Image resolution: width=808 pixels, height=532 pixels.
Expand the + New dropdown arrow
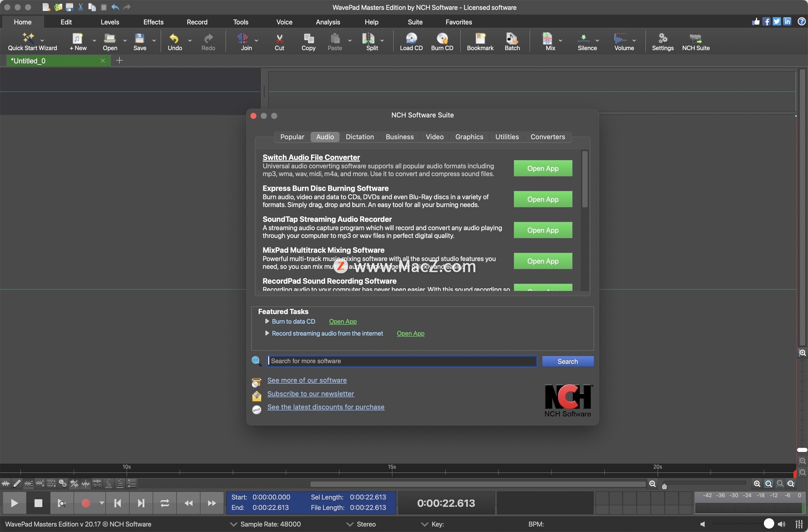coord(94,40)
